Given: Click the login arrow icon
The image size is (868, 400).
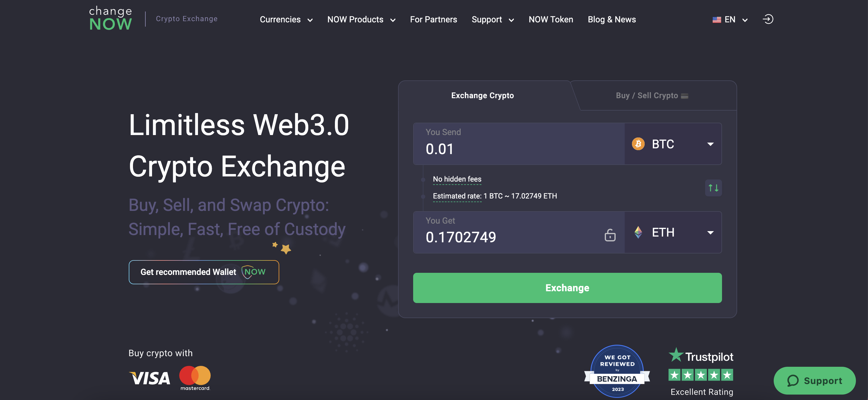Looking at the screenshot, I should pos(768,19).
